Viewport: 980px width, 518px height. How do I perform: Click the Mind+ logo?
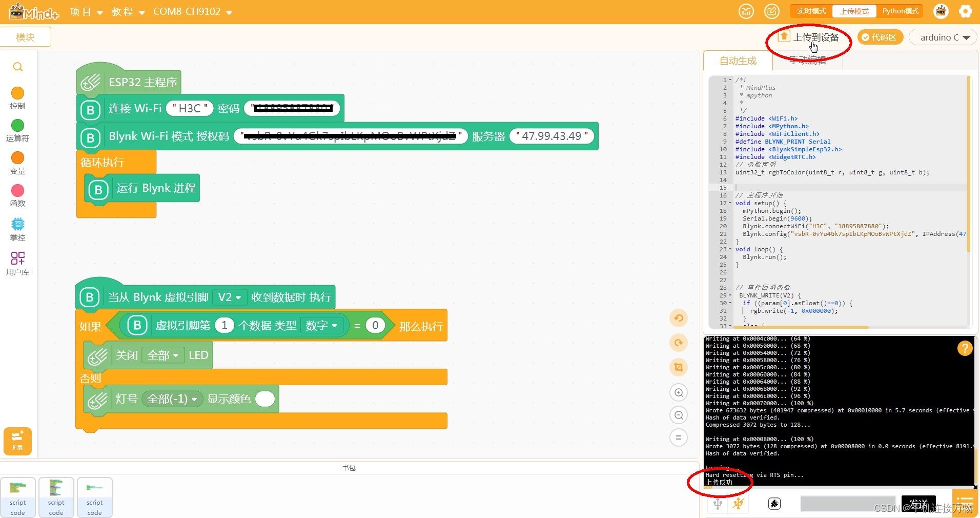coord(34,11)
